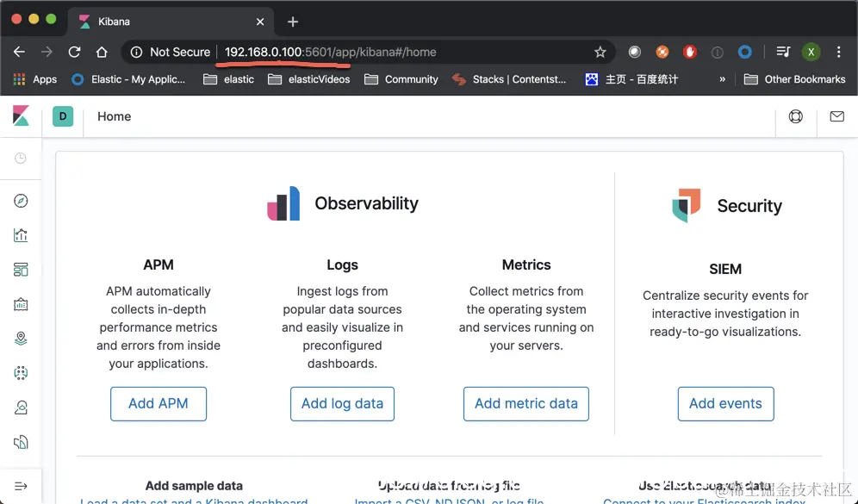This screenshot has width=858, height=504.
Task: Open Machine Learning icon in sidebar
Action: [x=21, y=373]
